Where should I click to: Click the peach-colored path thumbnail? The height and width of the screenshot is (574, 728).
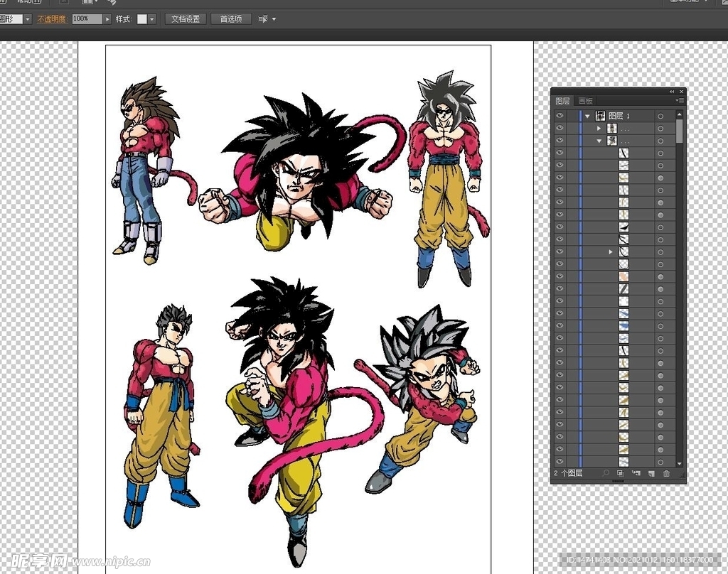coord(623,276)
